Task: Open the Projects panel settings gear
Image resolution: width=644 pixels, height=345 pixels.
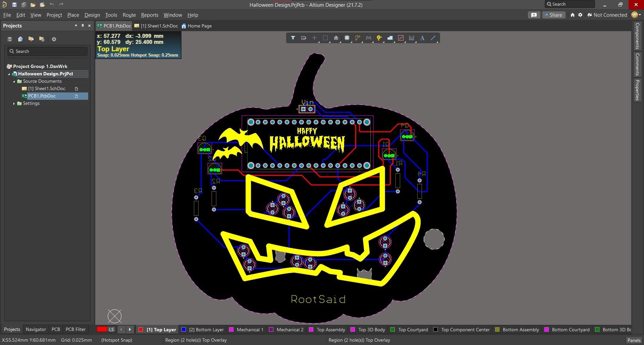Action: (54, 39)
